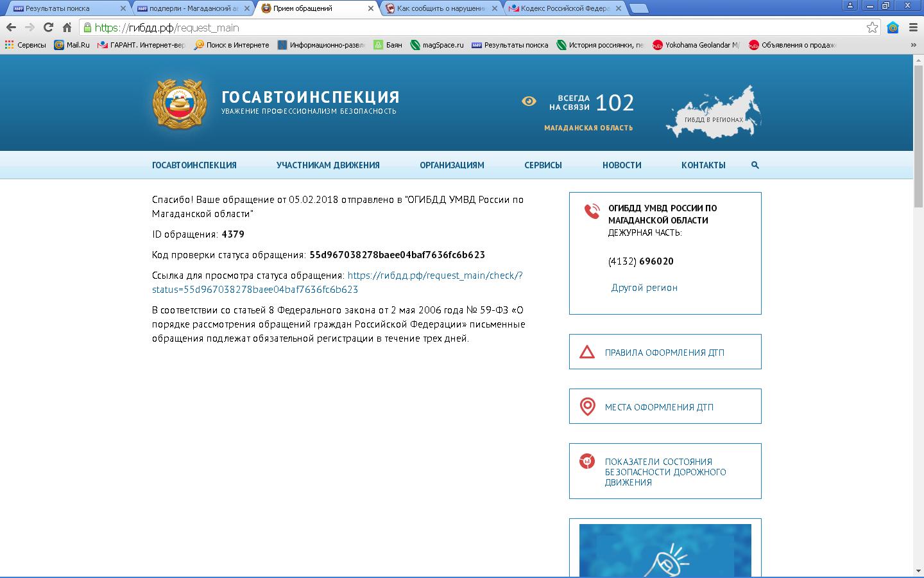
Task: Click the Gosavtoinspektsiya emblem logo
Action: tap(180, 103)
